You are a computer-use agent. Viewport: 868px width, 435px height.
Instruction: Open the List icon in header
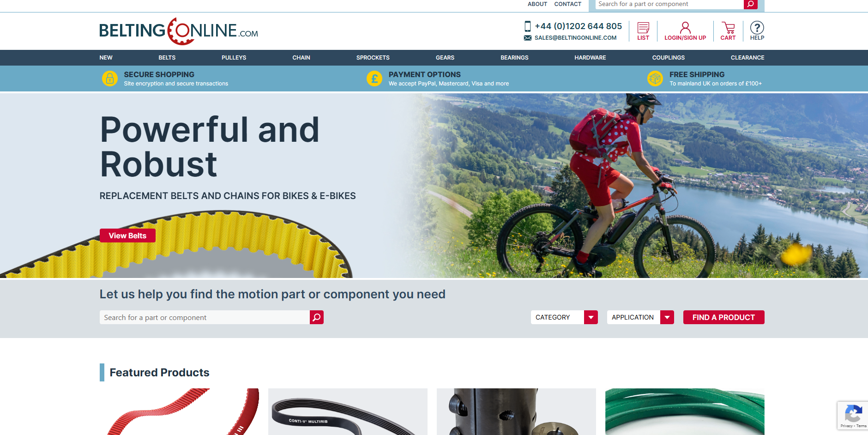click(x=643, y=28)
